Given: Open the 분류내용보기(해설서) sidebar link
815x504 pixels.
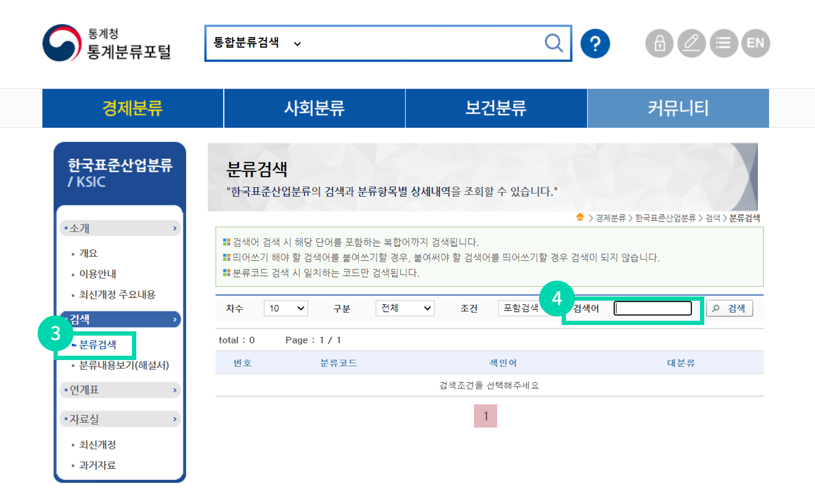Looking at the screenshot, I should point(124,365).
